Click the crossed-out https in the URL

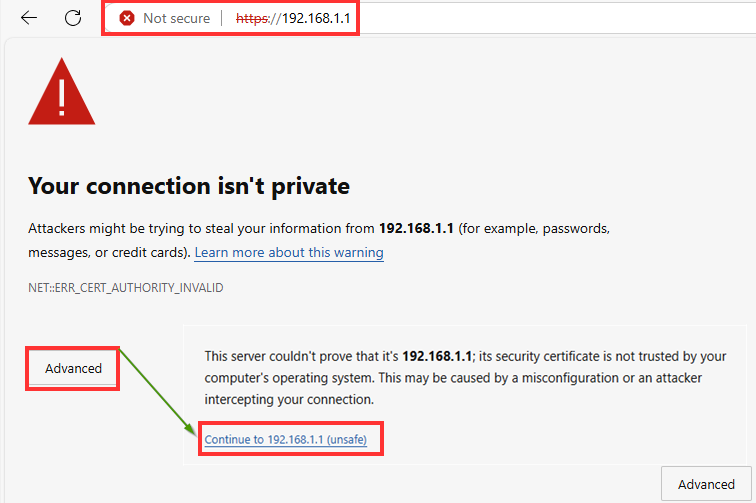256,18
